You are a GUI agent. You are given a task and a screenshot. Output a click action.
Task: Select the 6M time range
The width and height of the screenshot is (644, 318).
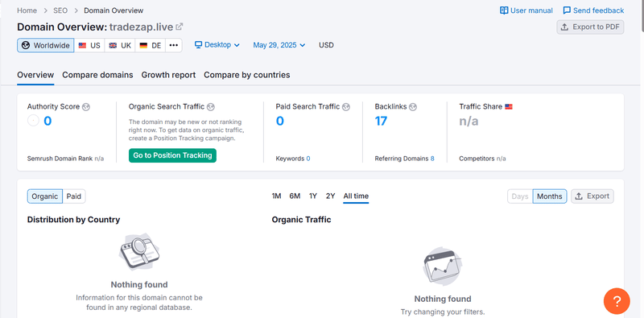(x=295, y=196)
